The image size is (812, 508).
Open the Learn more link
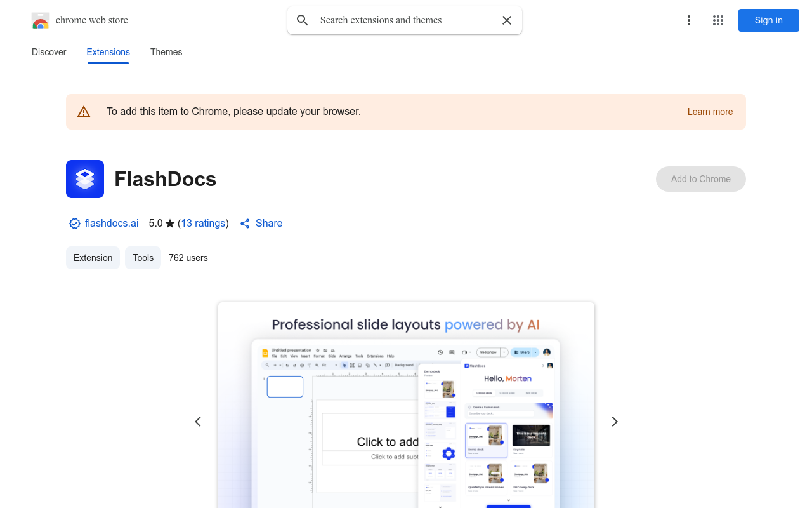coord(710,112)
